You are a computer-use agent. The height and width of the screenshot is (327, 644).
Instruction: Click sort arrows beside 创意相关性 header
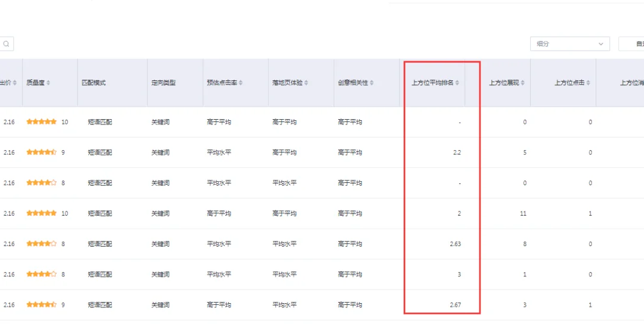point(371,83)
